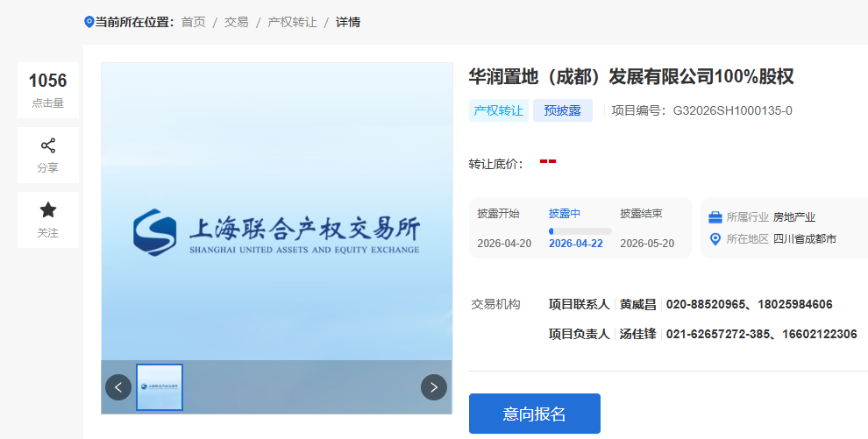This screenshot has height=439, width=868.
Task: Click contact 黄威昌 phone number
Action: pos(749,305)
